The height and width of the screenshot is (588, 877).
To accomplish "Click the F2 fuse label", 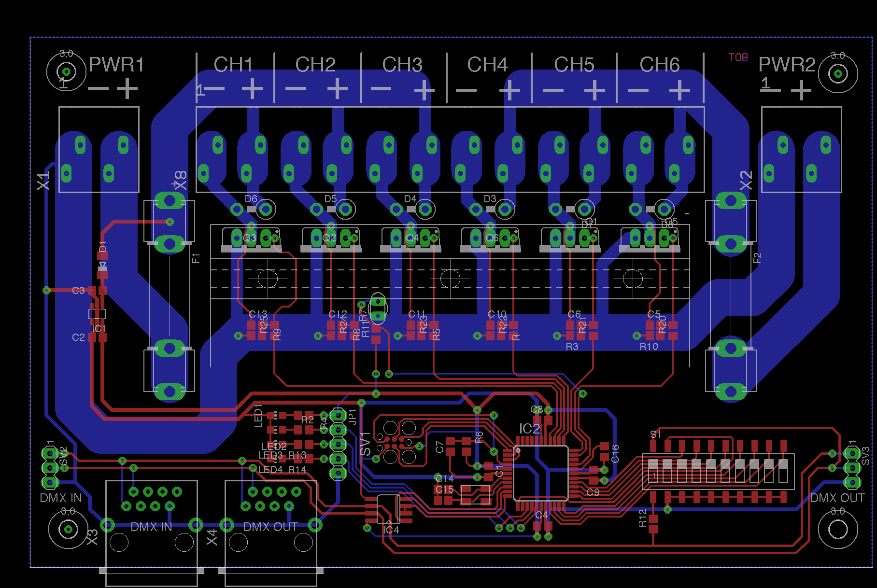I will (x=757, y=258).
